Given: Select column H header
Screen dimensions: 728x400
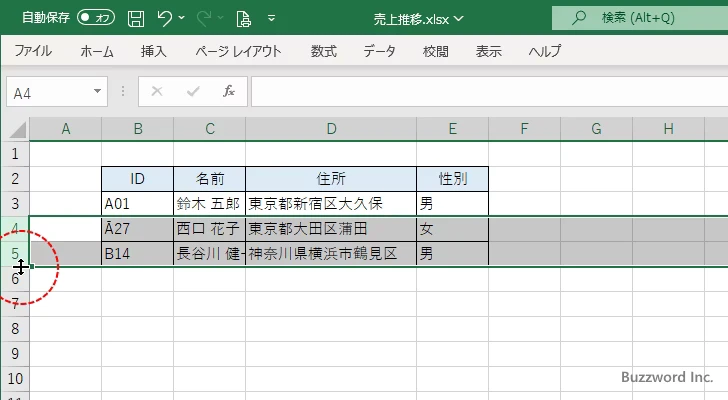Looking at the screenshot, I should tap(668, 129).
